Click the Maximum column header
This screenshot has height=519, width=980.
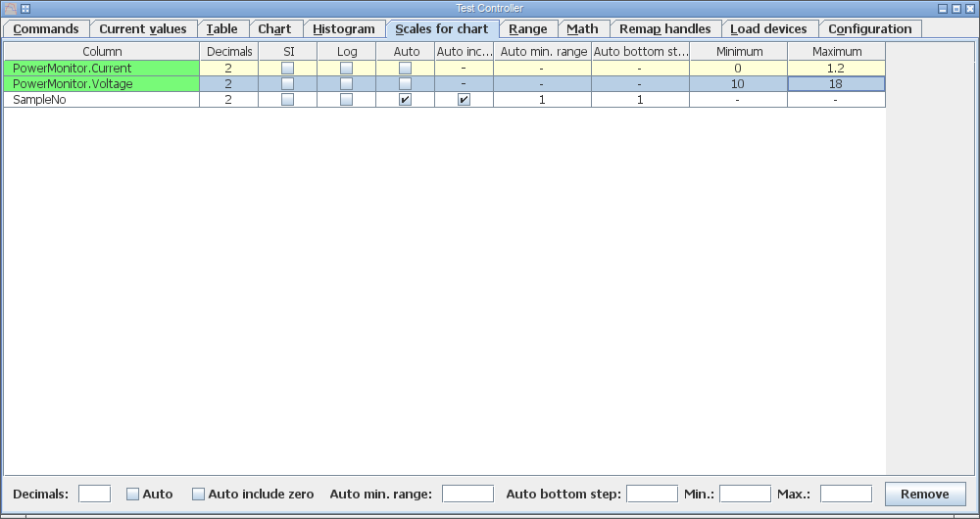pos(837,52)
